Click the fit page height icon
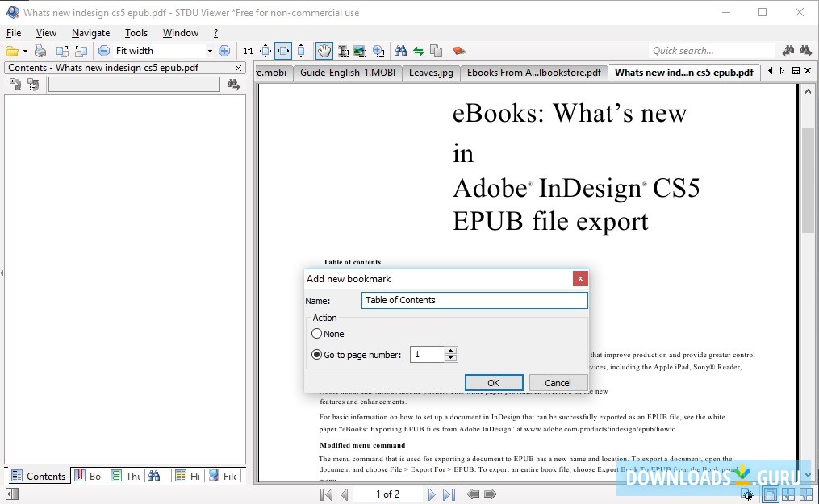The height and width of the screenshot is (504, 819). pyautogui.click(x=300, y=50)
